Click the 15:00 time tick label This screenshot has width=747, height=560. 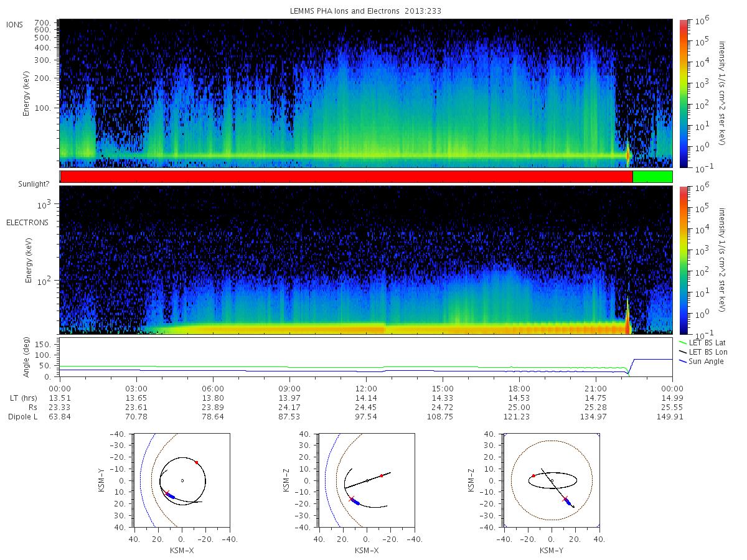[443, 388]
